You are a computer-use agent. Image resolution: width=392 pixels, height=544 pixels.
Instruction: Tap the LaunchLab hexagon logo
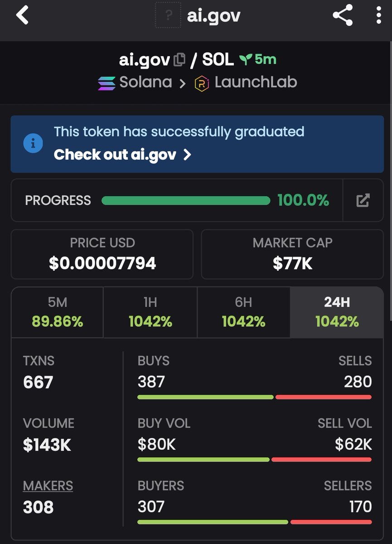coord(202,83)
